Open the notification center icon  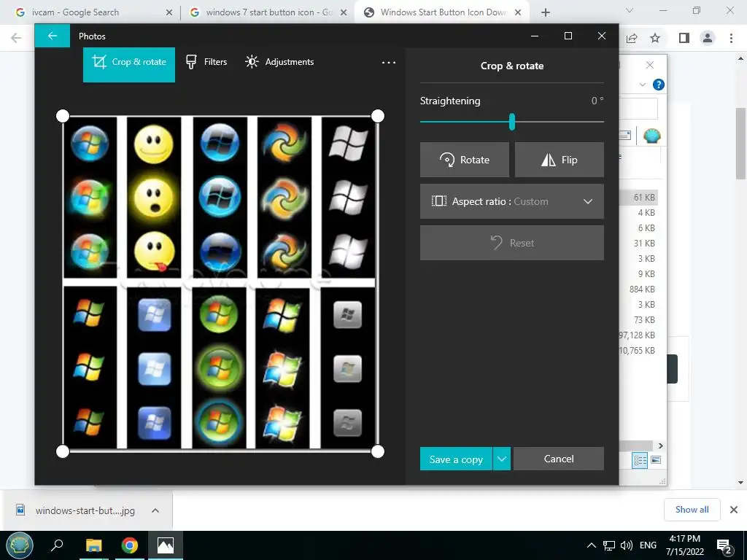(x=724, y=546)
